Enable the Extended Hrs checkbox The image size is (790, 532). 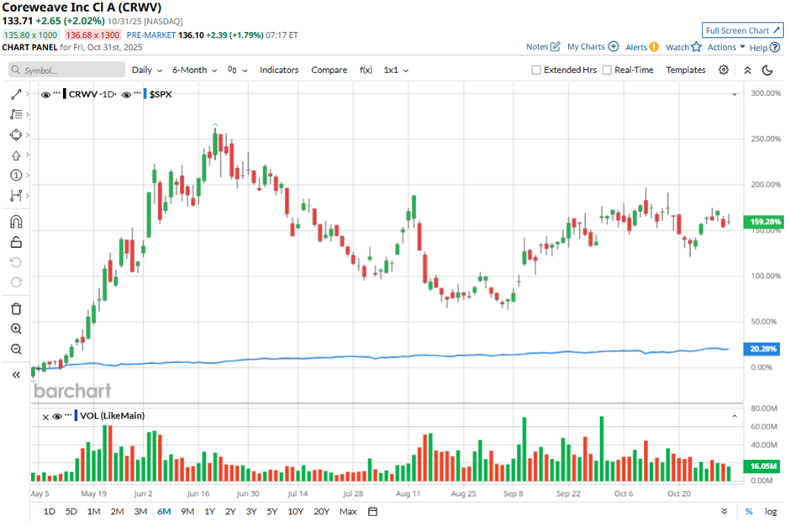(x=536, y=71)
